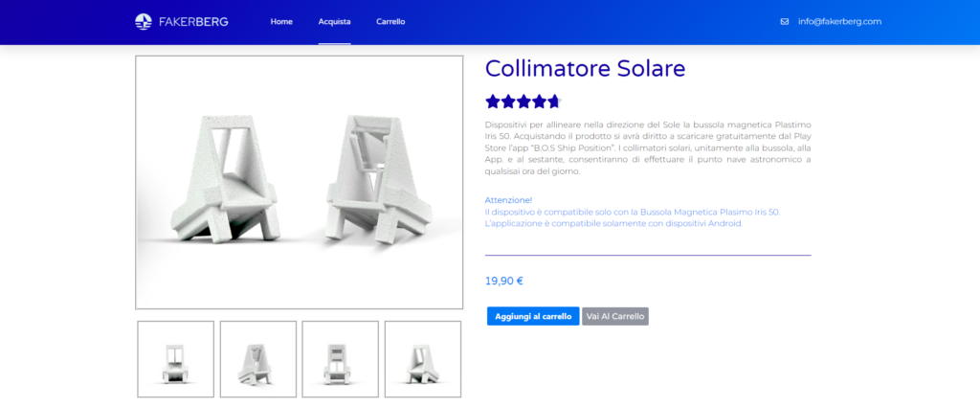Screen dimensions: 980x407
Task: Select the fourth product thumbnail
Action: click(x=423, y=359)
